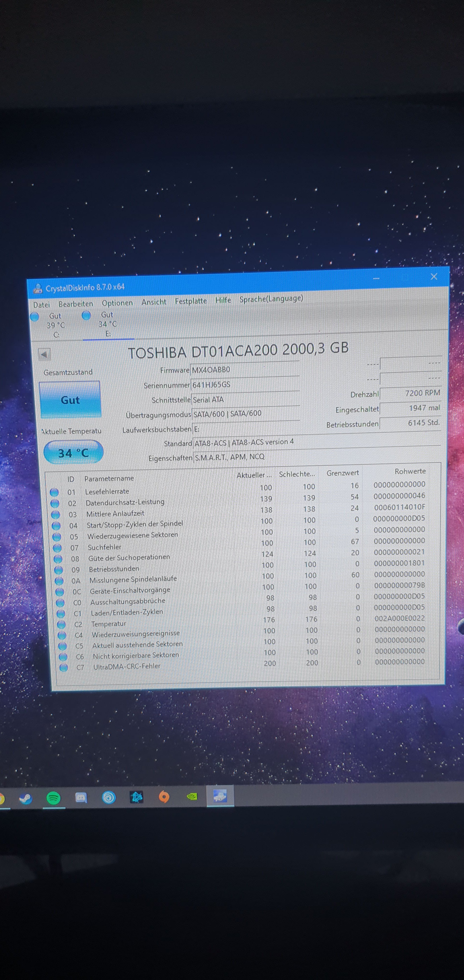
Task: Click the ID column header
Action: click(x=71, y=479)
